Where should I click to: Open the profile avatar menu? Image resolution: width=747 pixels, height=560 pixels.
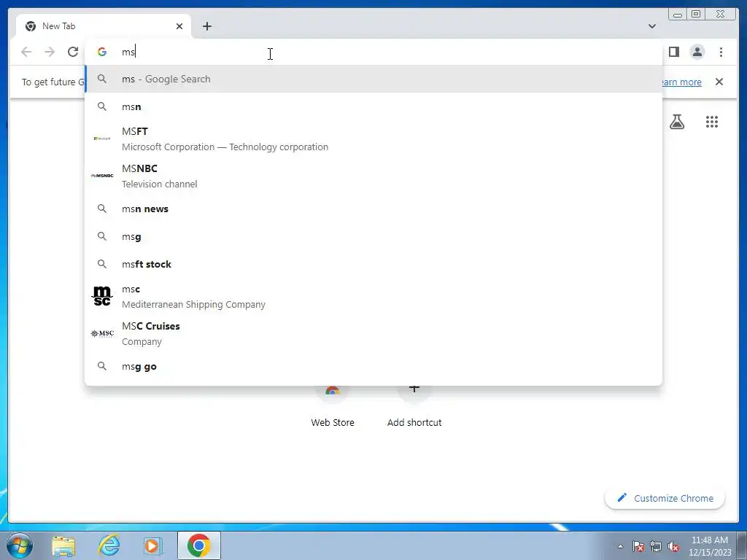[x=697, y=52]
